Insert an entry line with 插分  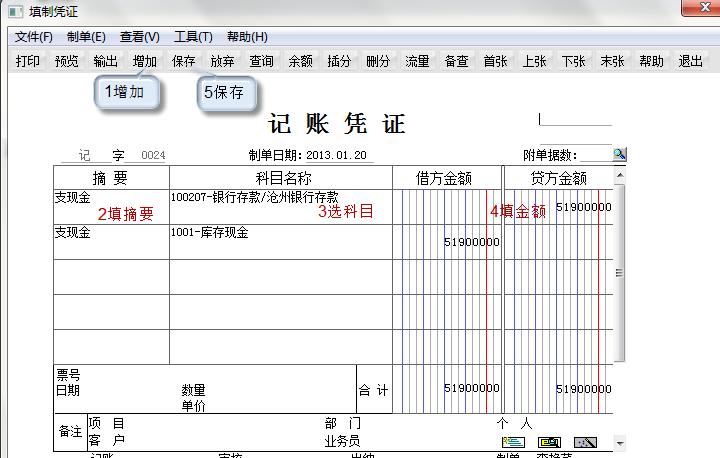click(339, 61)
